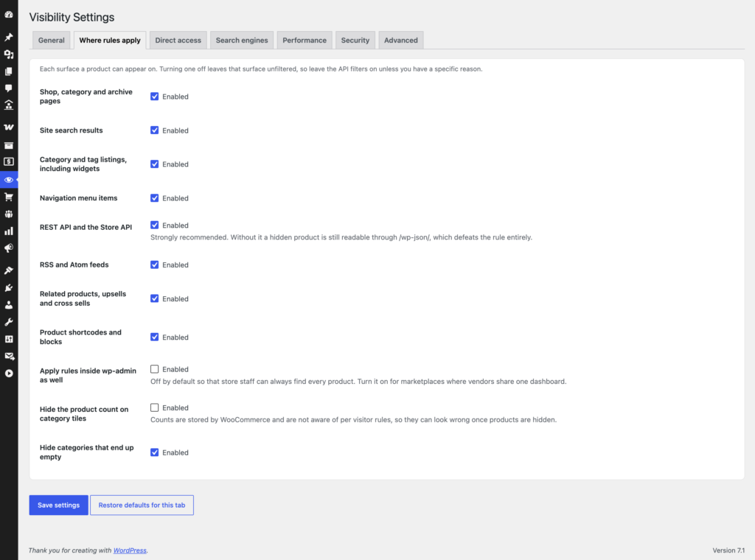Open Marketing via the megaphone icon
Screen dimensions: 755x560
pos(9,248)
